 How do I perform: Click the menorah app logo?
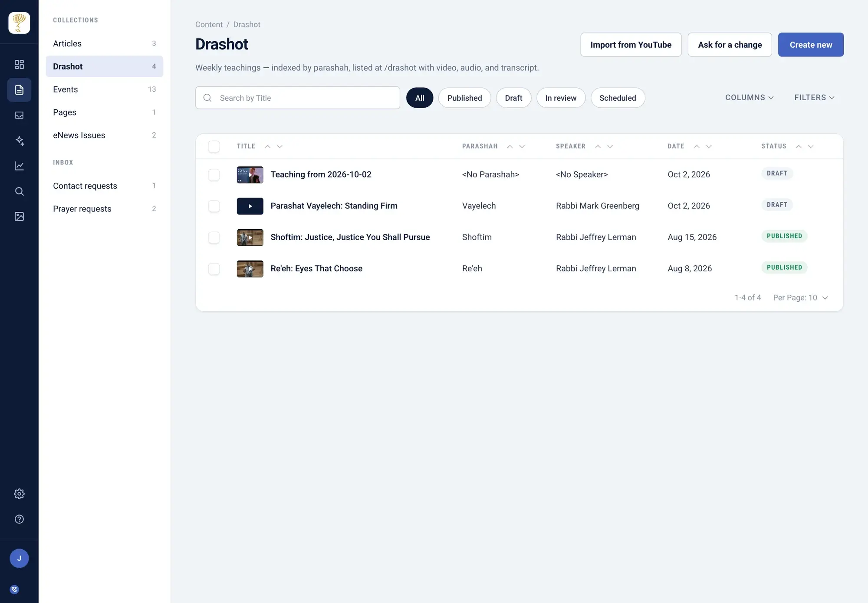pos(19,23)
